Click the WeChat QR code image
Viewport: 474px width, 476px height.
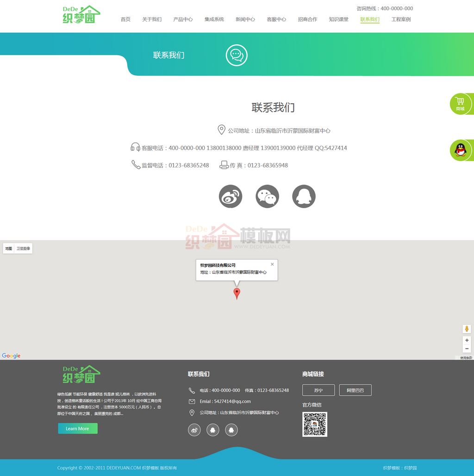(315, 424)
